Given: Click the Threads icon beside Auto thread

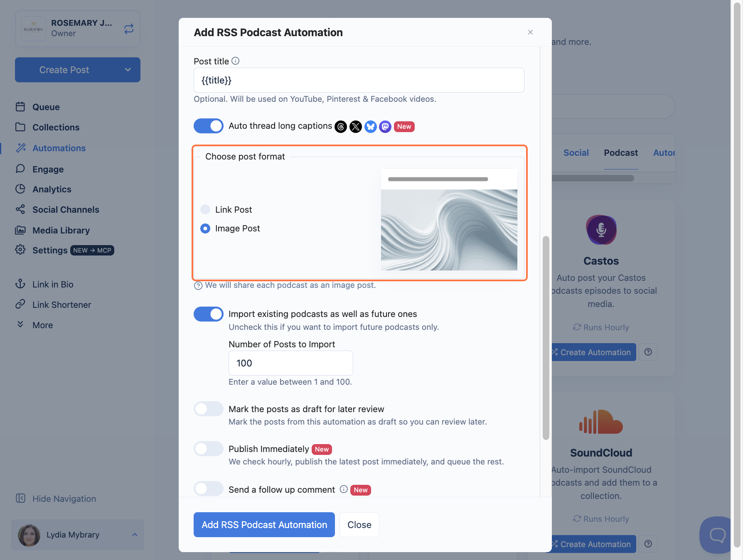Looking at the screenshot, I should (341, 126).
